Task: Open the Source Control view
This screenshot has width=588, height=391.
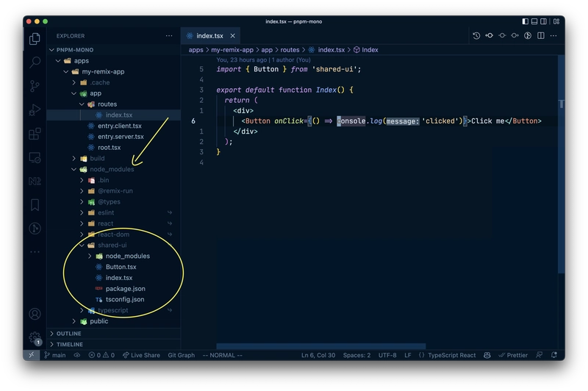Action: click(x=35, y=86)
